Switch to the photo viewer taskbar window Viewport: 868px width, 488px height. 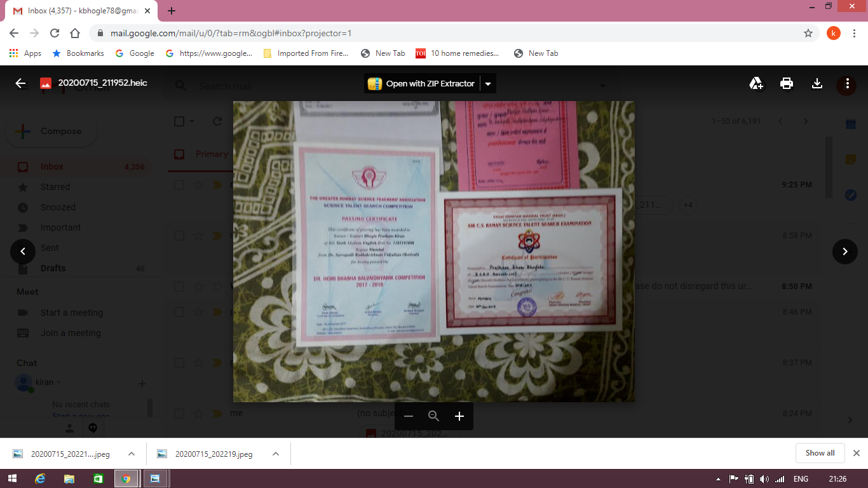point(156,478)
